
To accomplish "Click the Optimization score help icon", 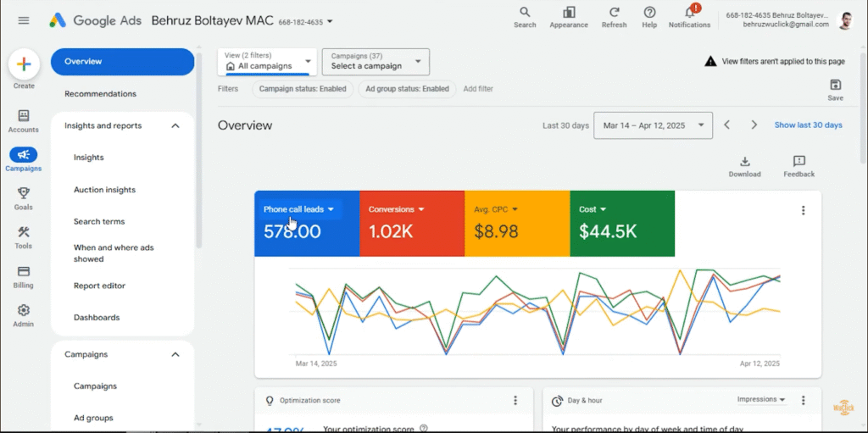I will point(424,428).
